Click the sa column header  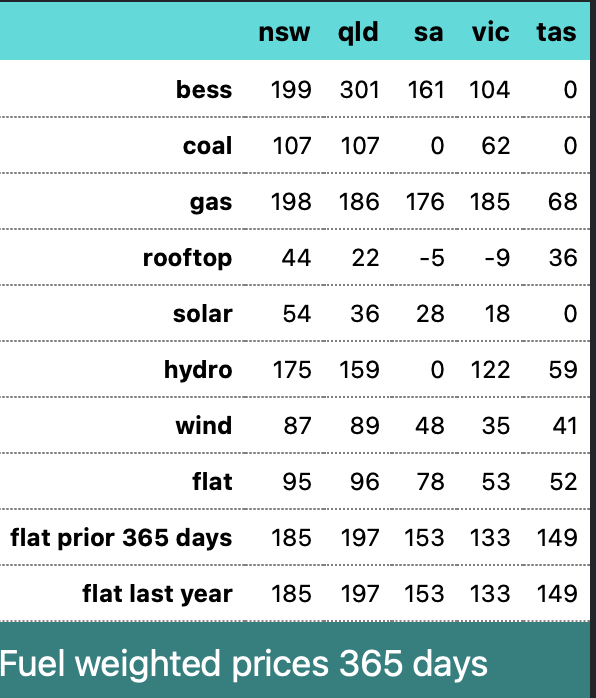coord(428,32)
